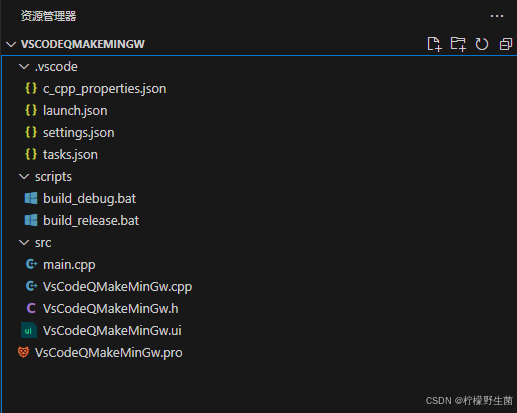
Task: Click the 资源管理器 panel title
Action: point(48,16)
